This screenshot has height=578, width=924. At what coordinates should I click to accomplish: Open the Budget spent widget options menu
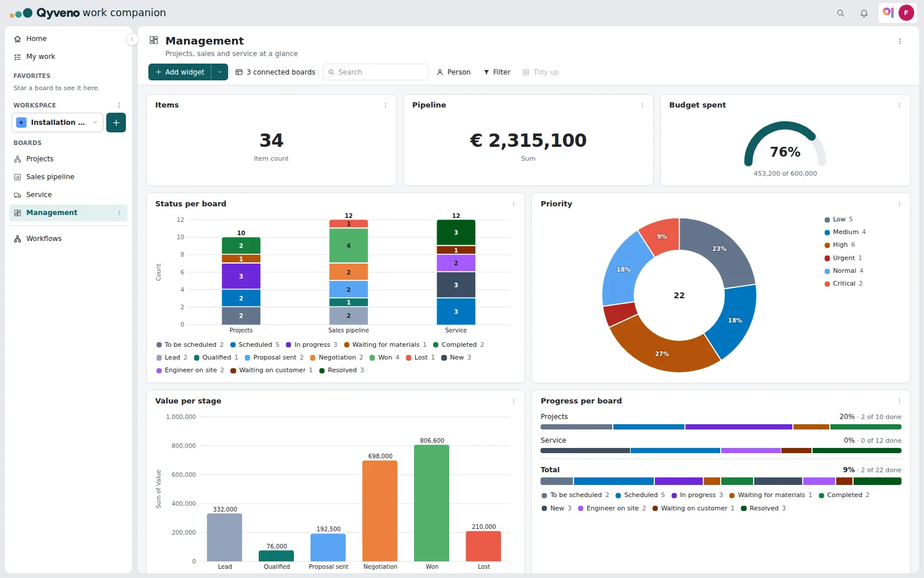click(899, 106)
